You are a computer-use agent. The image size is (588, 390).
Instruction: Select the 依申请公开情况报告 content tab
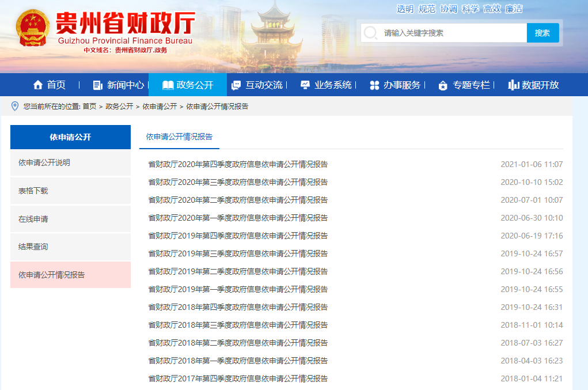coord(179,137)
